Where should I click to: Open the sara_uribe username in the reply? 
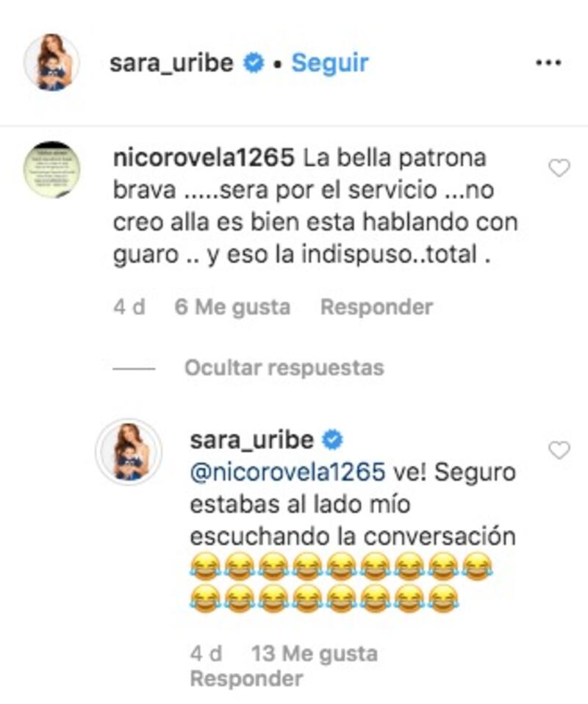[252, 440]
